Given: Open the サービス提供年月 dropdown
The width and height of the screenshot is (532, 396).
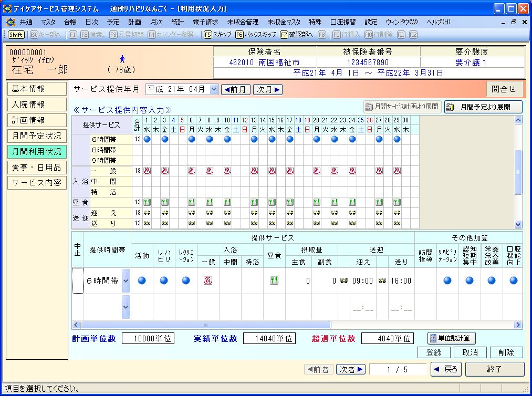Looking at the screenshot, I should 213,89.
